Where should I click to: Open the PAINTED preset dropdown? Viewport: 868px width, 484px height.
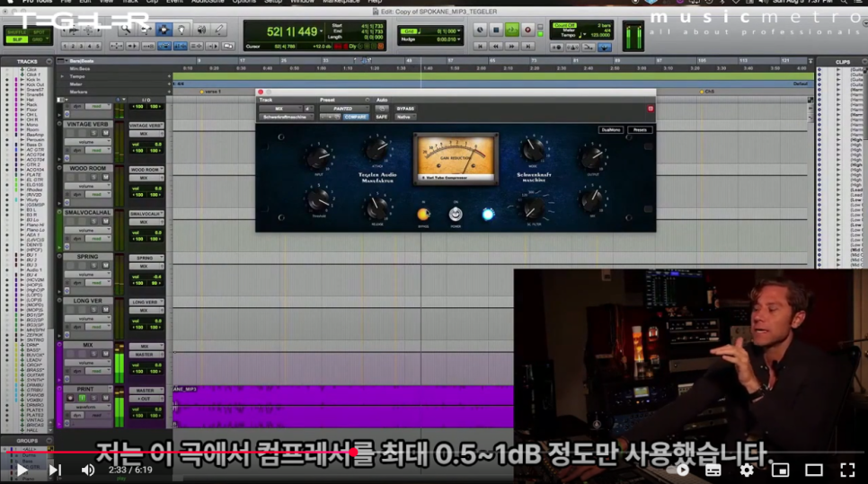(x=344, y=109)
